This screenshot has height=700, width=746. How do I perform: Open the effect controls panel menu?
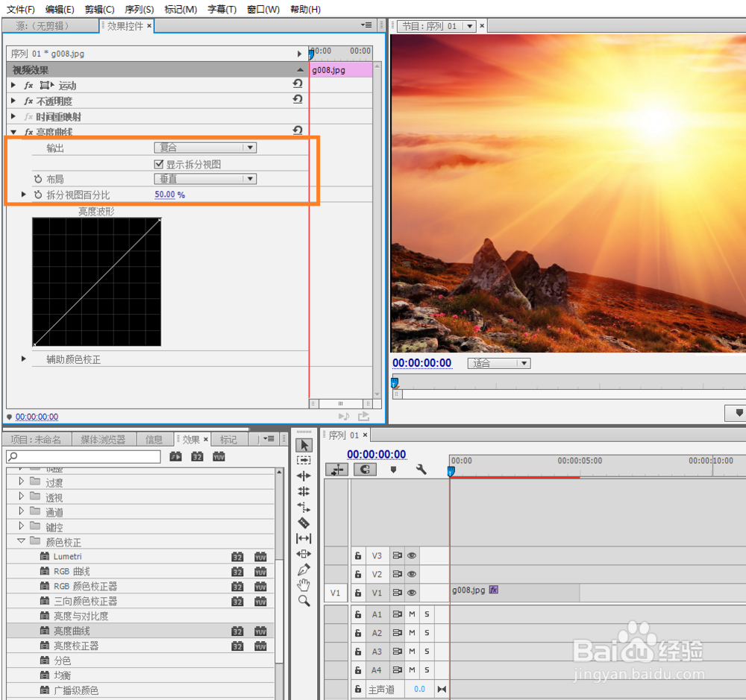pos(366,25)
